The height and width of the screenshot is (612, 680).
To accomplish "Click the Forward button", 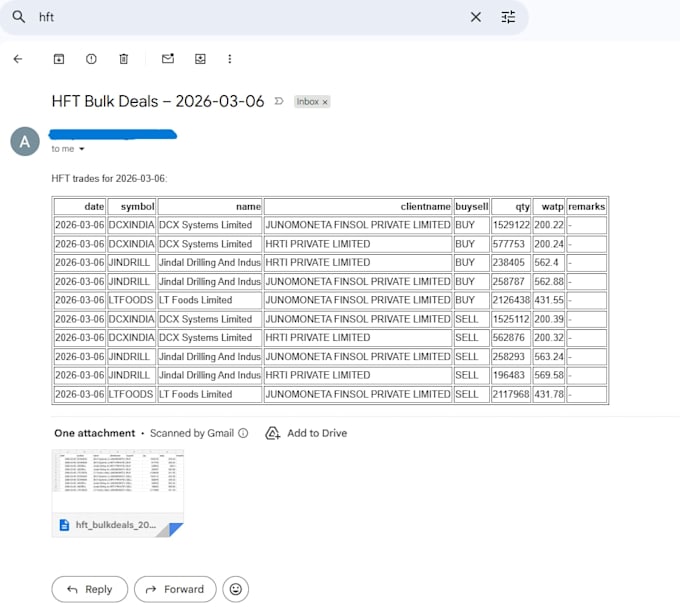I will (x=175, y=589).
